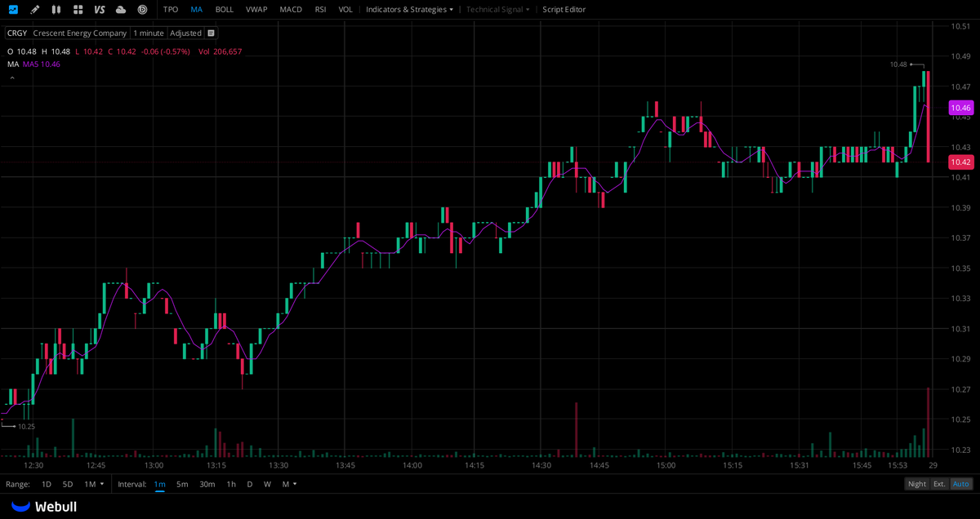The image size is (980, 519).
Task: Click the -0.06 (-0.57%) change value
Action: click(165, 51)
